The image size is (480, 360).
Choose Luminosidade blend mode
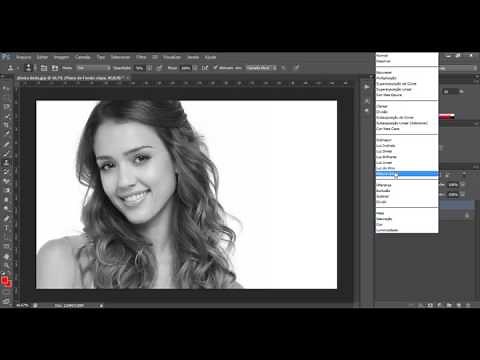click(x=407, y=230)
